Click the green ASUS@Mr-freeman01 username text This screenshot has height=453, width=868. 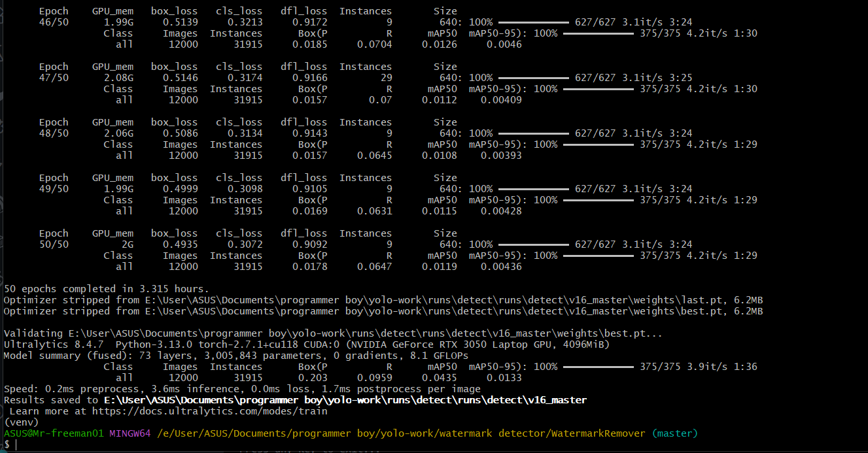click(x=54, y=433)
